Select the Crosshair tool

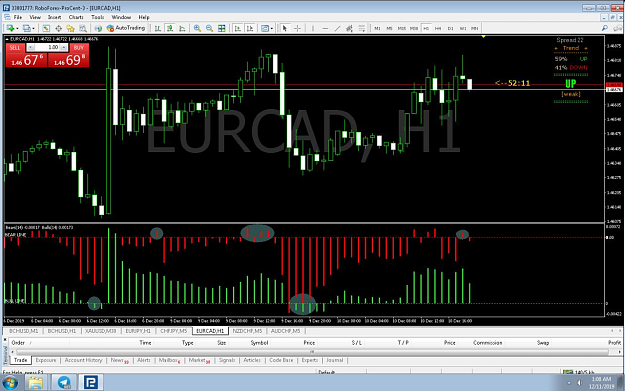pyautogui.click(x=297, y=28)
